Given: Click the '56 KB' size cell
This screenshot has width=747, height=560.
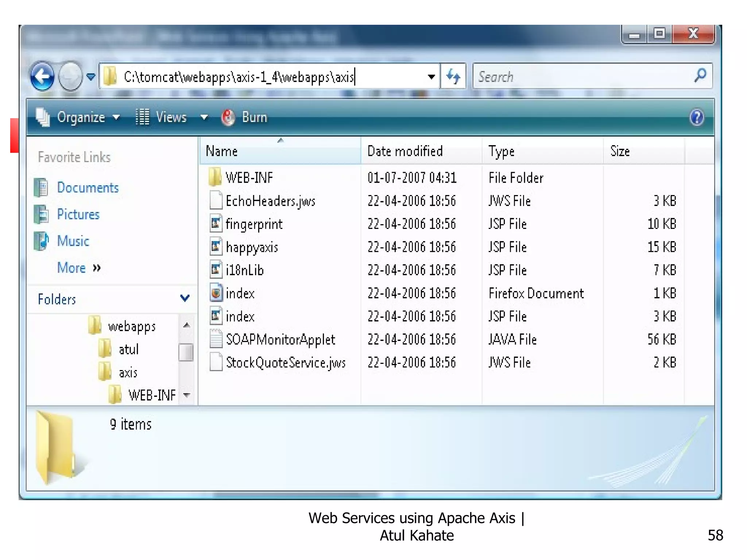Looking at the screenshot, I should [x=662, y=339].
